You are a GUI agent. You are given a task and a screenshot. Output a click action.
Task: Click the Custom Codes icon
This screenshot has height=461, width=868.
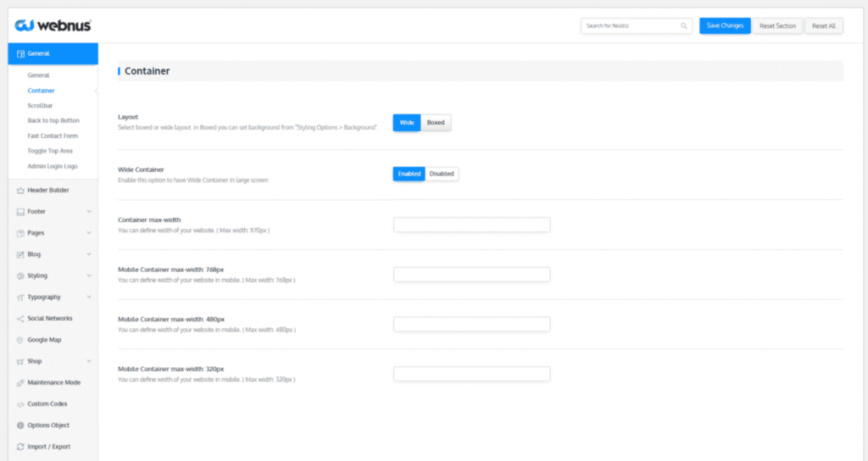coord(20,404)
